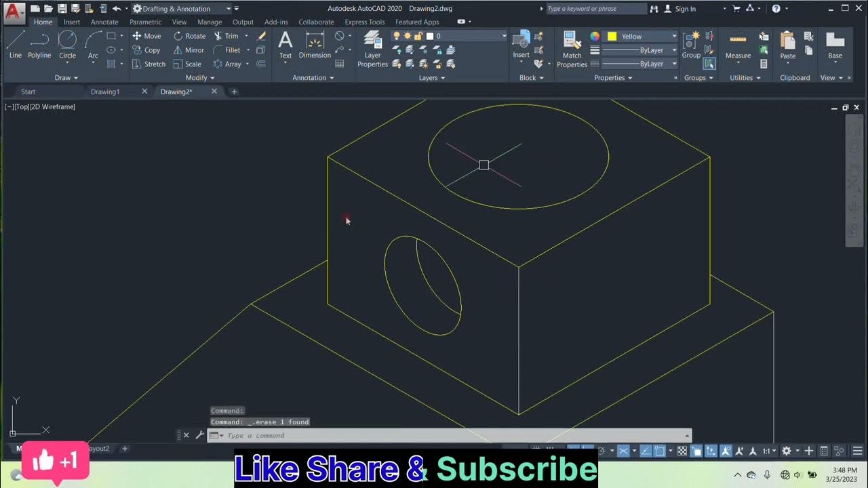Viewport: 868px width, 488px height.
Task: Click the Undo arrow in quick access toolbar
Action: click(x=116, y=9)
